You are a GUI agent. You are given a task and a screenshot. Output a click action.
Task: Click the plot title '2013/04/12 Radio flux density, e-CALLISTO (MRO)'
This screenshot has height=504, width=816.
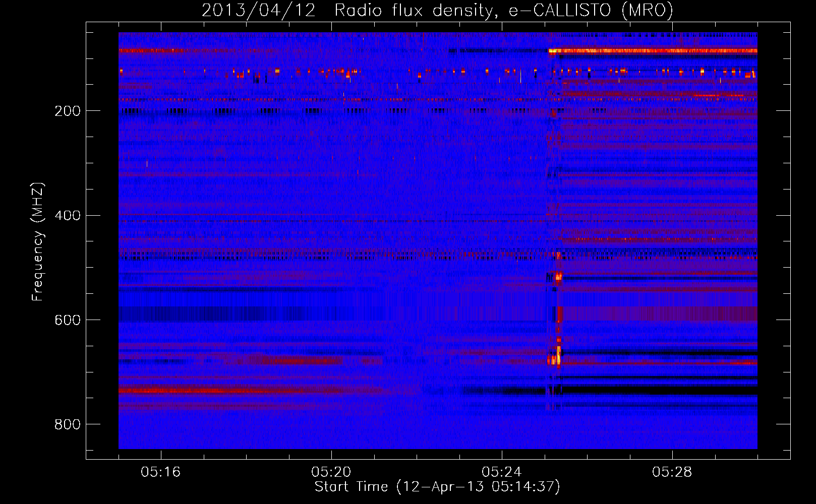[x=437, y=10]
